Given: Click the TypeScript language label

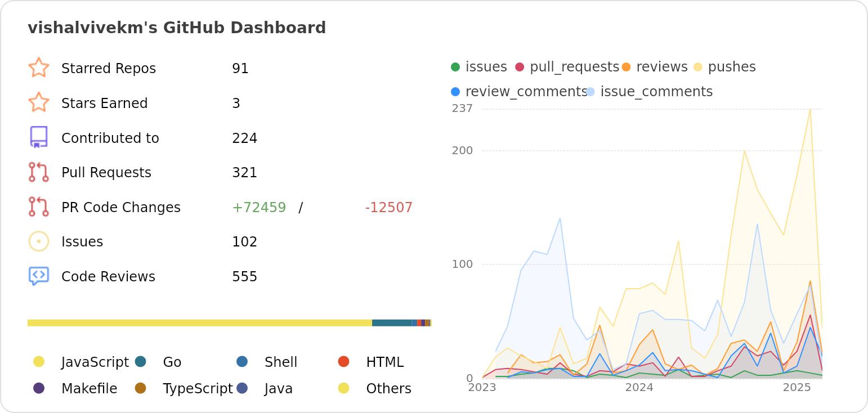Looking at the screenshot, I should pos(198,389).
